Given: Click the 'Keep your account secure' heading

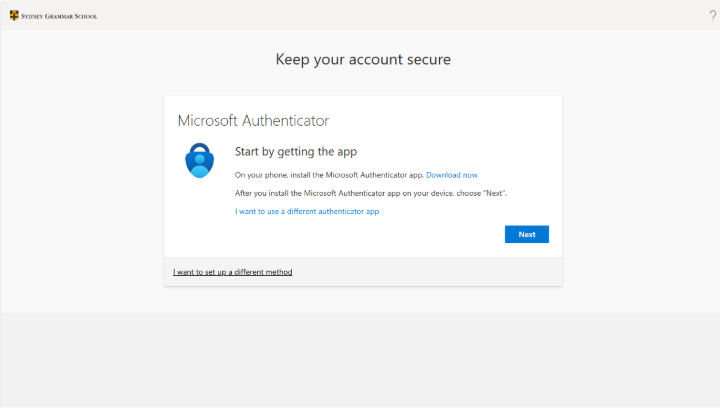Looking at the screenshot, I should point(363,59).
